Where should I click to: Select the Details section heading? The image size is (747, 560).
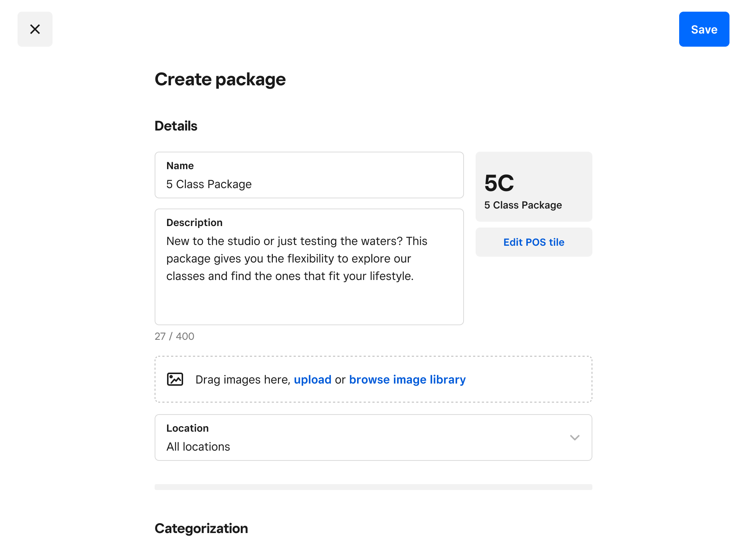(x=176, y=126)
